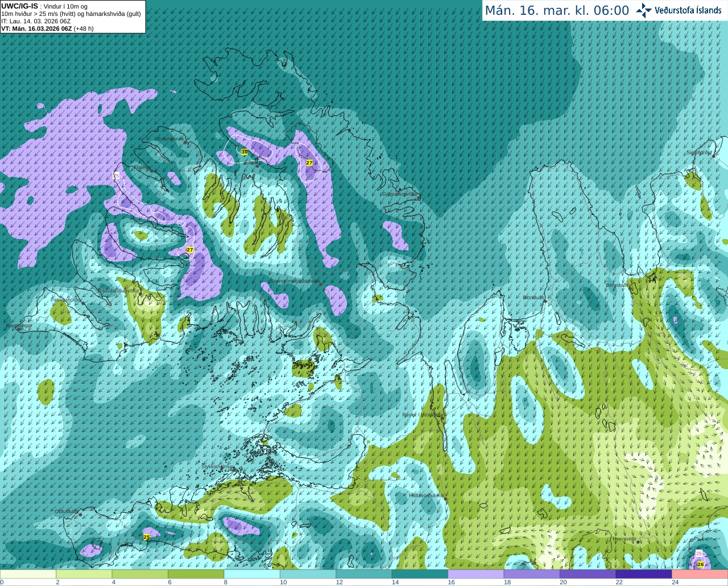Click the Hveravellir station label
Image resolution: width=728 pixels, height=586 pixels.
tap(624, 539)
